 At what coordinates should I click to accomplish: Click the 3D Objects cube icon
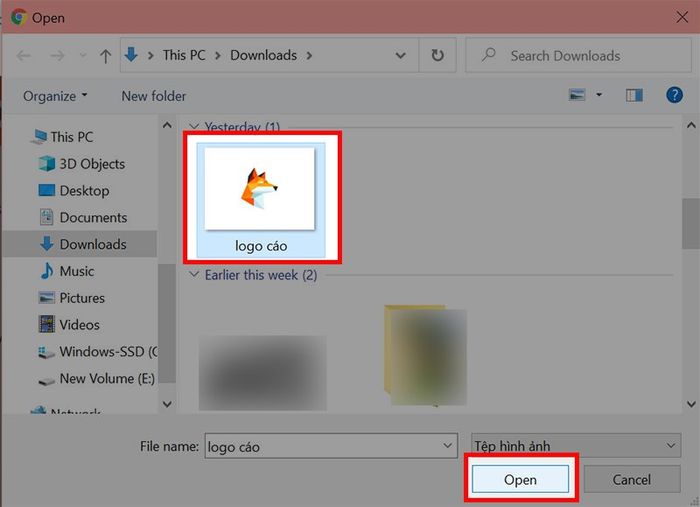[47, 164]
